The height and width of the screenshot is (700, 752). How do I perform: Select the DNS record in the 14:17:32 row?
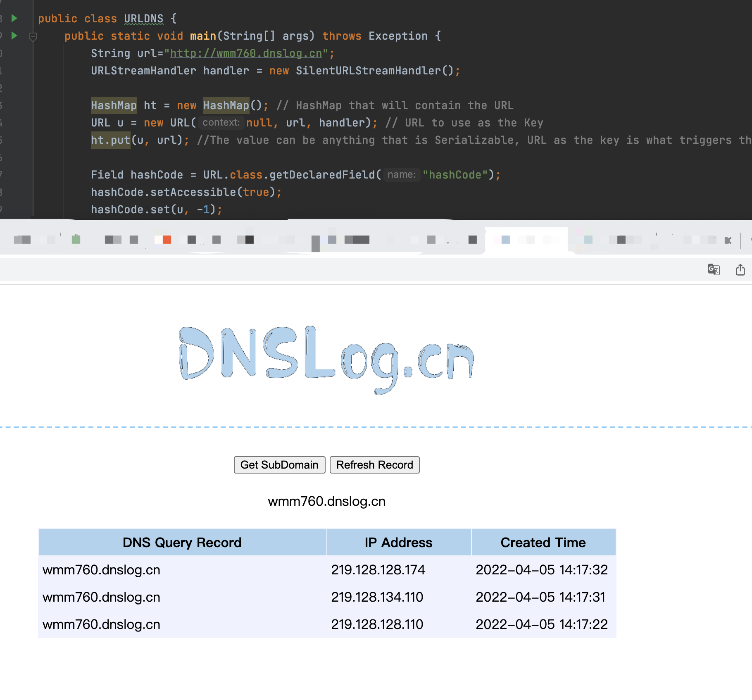coord(101,570)
